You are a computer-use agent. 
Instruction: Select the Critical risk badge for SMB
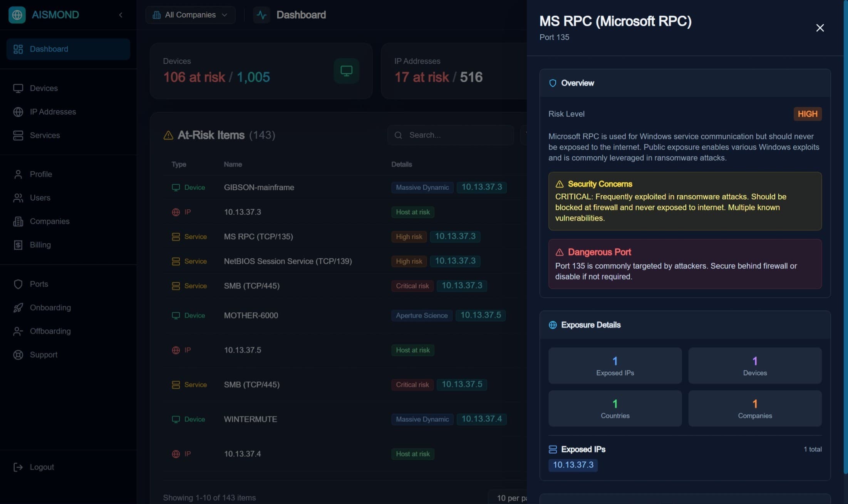click(412, 286)
